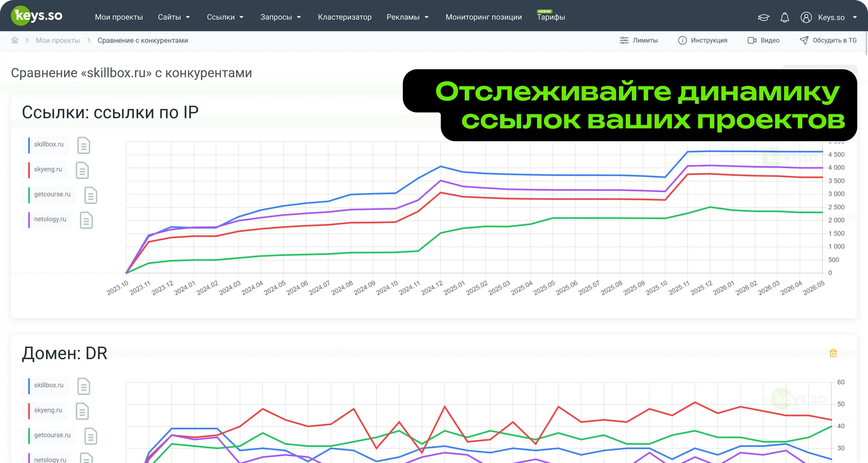Go to Мои проекты breadcrumb link
868x463 pixels.
tap(58, 40)
